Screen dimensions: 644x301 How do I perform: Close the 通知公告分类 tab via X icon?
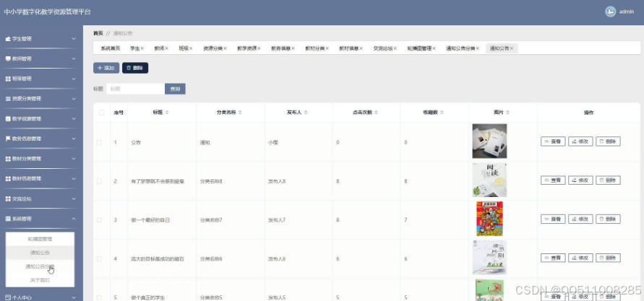(x=478, y=48)
